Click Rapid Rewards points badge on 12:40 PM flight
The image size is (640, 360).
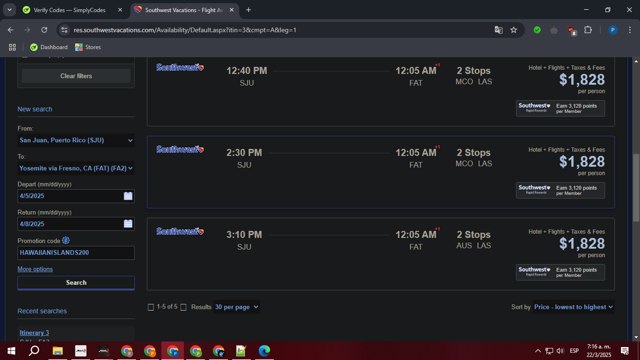coord(560,109)
